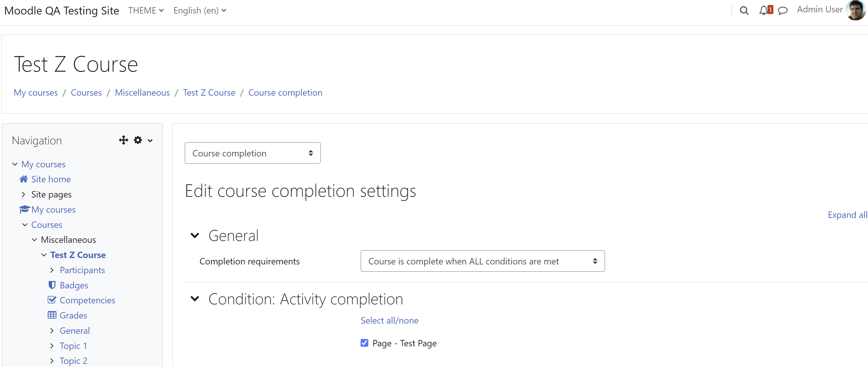Click the Select all/none link
This screenshot has height=367, width=868.
click(x=390, y=320)
